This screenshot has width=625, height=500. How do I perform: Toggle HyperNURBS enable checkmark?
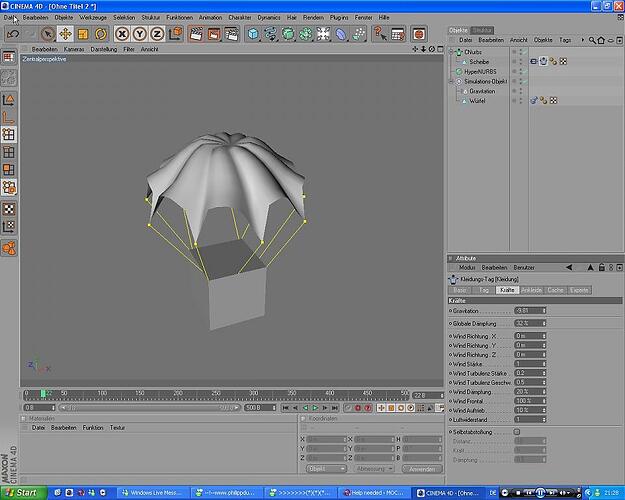pos(526,71)
